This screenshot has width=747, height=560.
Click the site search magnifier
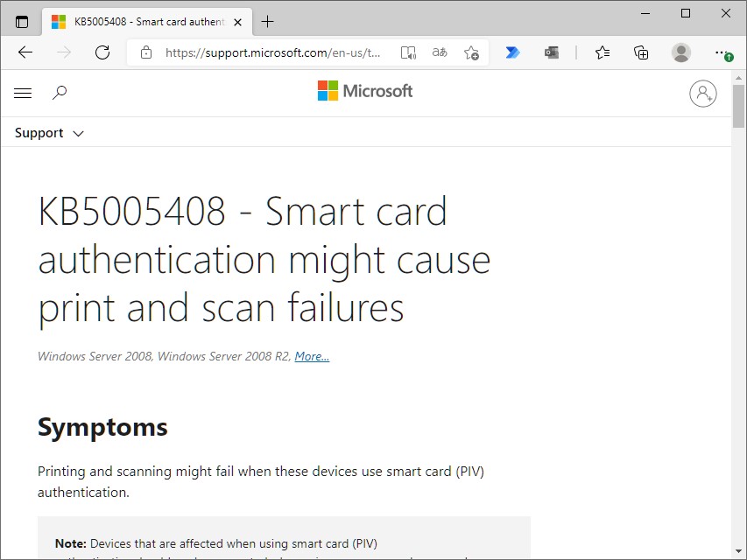coord(60,93)
